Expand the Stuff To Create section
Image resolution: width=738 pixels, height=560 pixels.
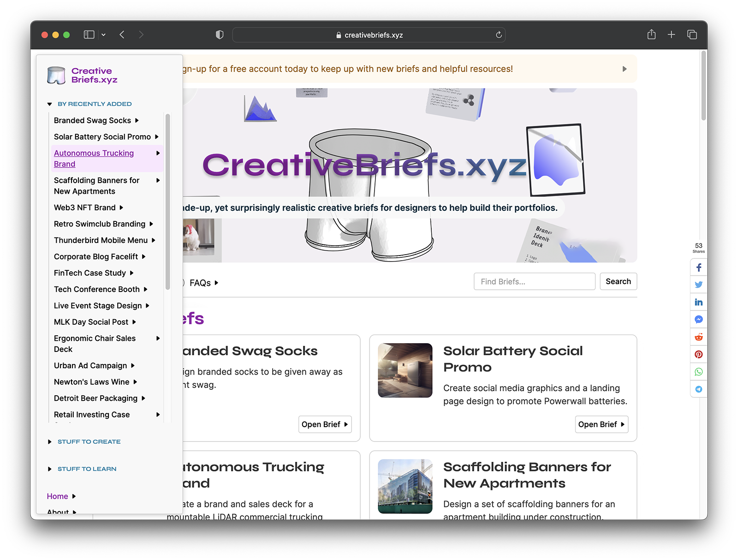pyautogui.click(x=84, y=441)
